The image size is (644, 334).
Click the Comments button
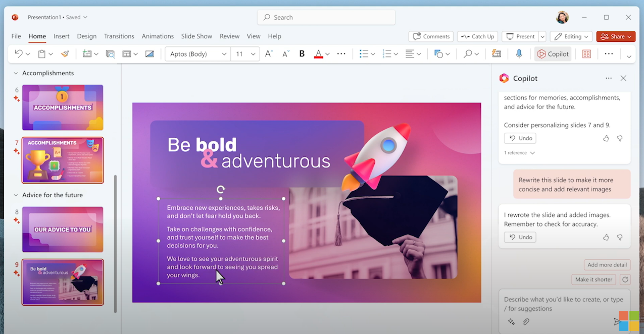431,36
